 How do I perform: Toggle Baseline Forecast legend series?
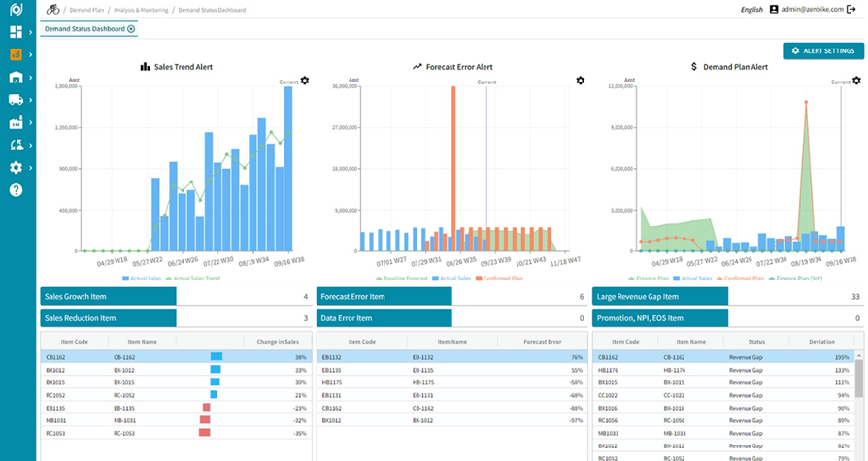pyautogui.click(x=402, y=279)
